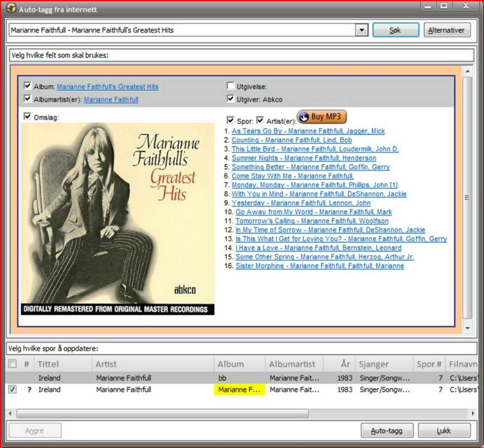
Task: Focus the search text field
Action: [182, 30]
